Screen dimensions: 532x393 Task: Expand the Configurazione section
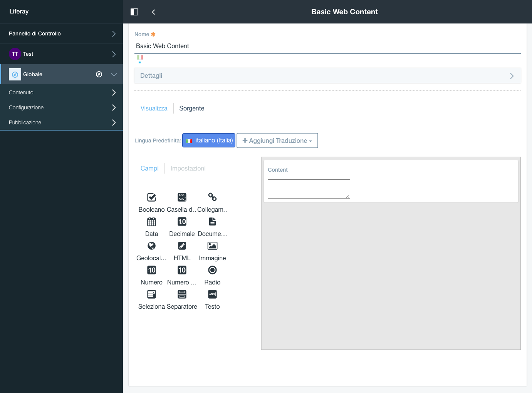point(114,107)
